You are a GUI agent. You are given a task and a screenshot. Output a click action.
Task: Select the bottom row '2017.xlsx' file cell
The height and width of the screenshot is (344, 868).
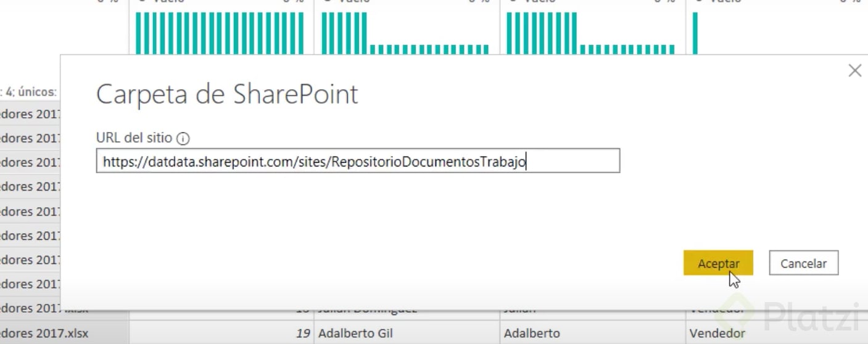64,333
